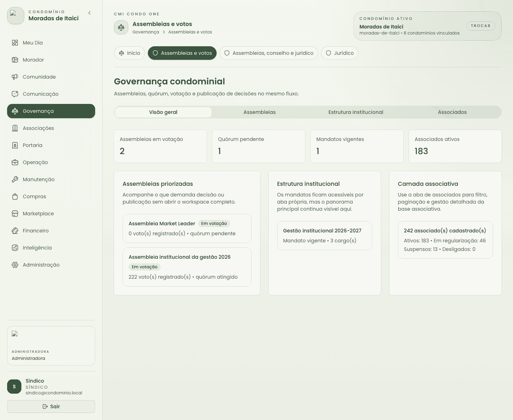The image size is (513, 420).
Task: Click the Assembleias em votação stat card
Action: (x=160, y=146)
